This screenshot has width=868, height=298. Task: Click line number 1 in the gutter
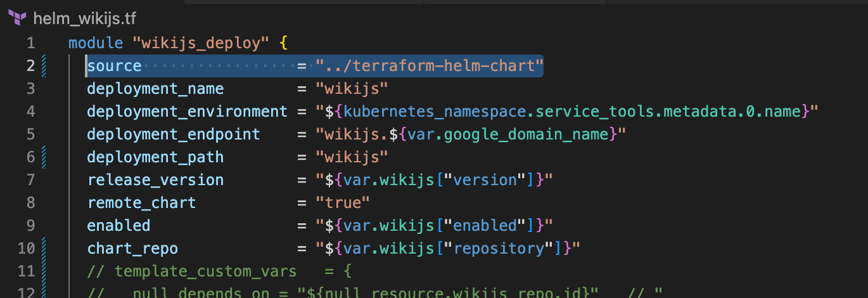tap(31, 43)
